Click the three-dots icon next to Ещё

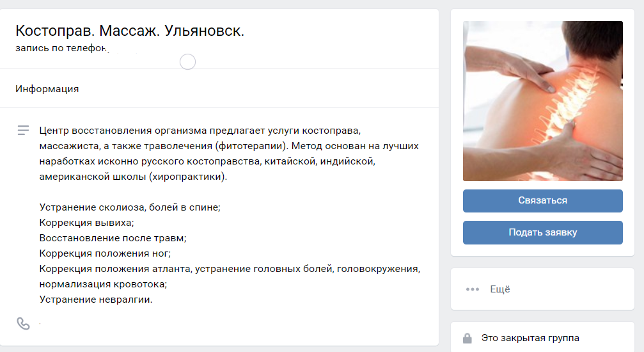(473, 289)
